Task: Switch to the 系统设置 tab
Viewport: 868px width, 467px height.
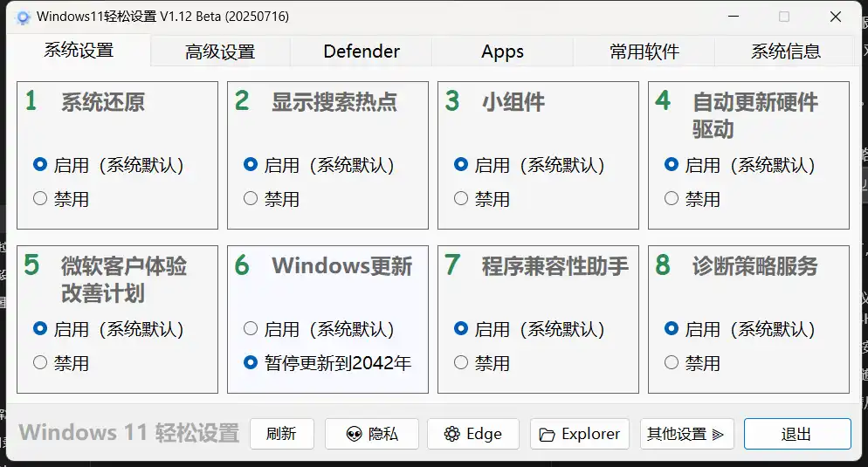Action: pos(79,51)
